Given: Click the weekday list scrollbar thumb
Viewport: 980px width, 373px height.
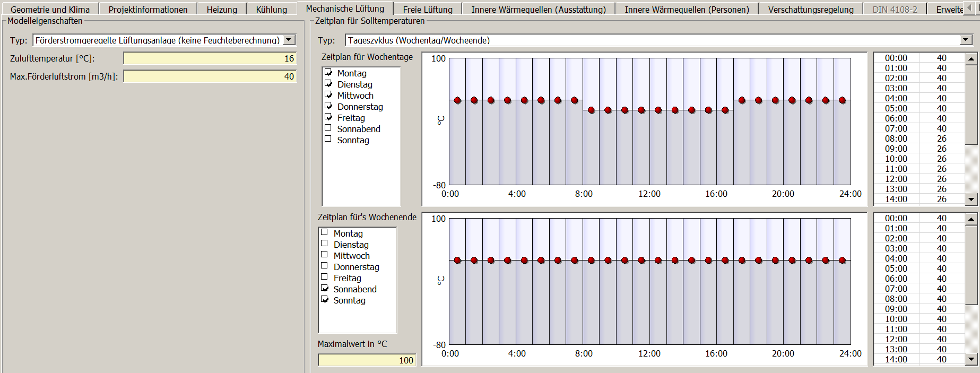Looking at the screenshot, I should tap(971, 105).
